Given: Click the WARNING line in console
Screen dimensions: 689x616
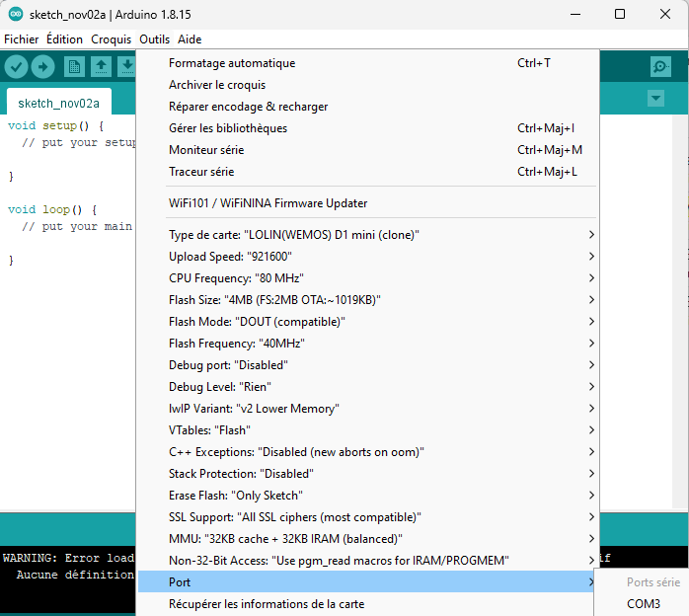Looking at the screenshot, I should point(68,558).
